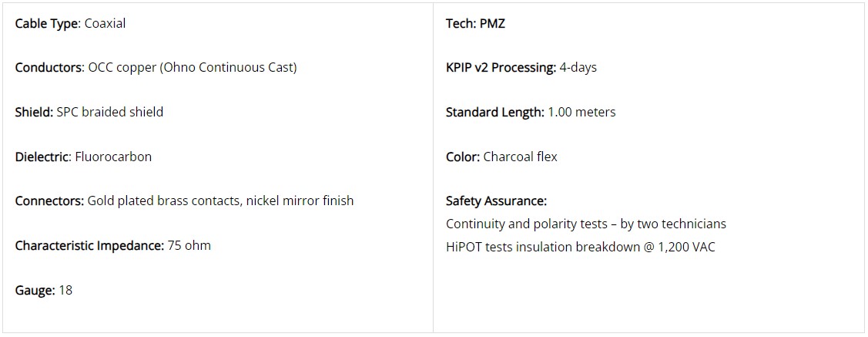Select the 75 ohm value
The width and height of the screenshot is (868, 337).
pos(189,245)
